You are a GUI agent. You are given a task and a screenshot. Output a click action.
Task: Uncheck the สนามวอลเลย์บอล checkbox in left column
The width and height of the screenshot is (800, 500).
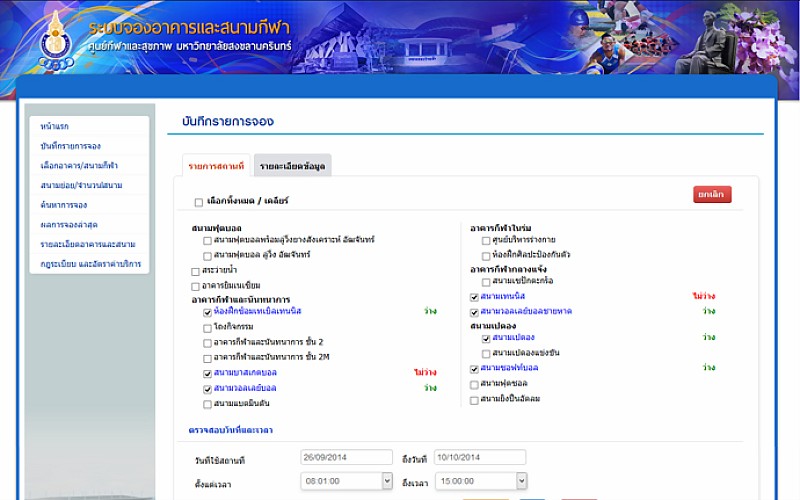click(x=207, y=389)
